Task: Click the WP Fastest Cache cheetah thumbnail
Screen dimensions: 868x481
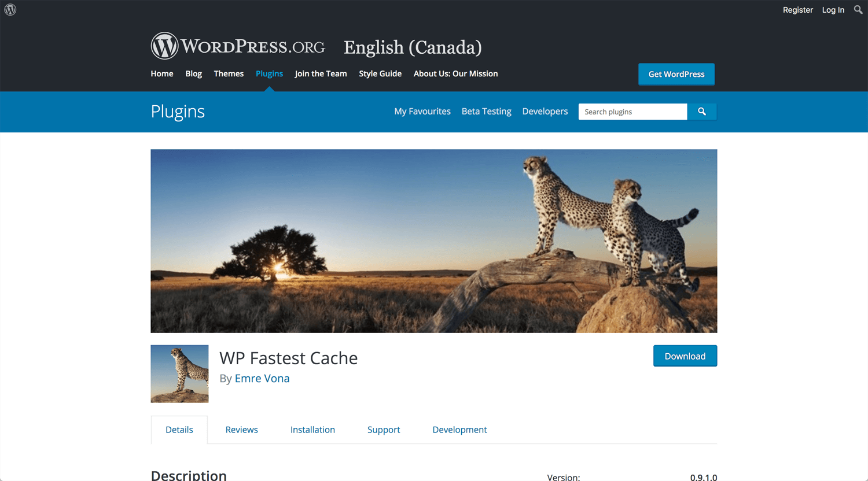Action: 179,373
